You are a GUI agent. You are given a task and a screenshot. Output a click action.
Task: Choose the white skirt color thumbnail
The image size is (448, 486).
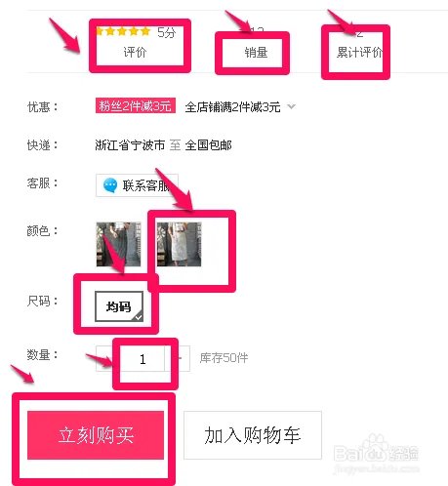(179, 244)
